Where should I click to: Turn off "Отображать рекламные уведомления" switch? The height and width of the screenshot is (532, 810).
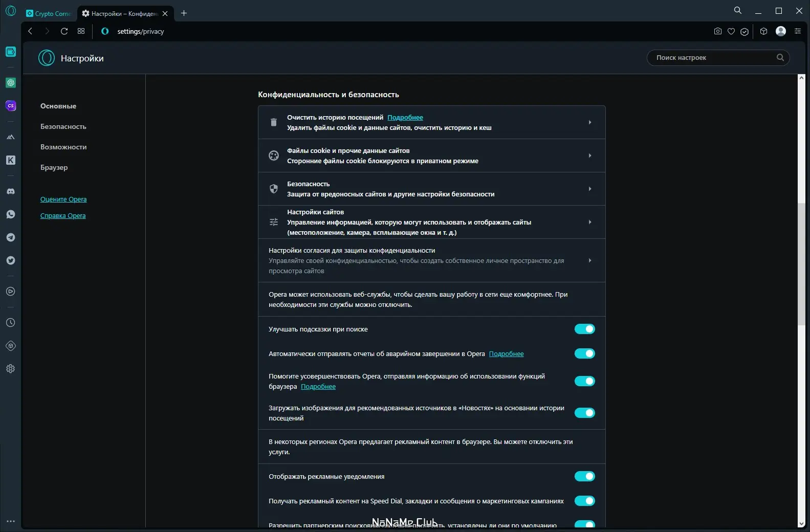pyautogui.click(x=584, y=476)
